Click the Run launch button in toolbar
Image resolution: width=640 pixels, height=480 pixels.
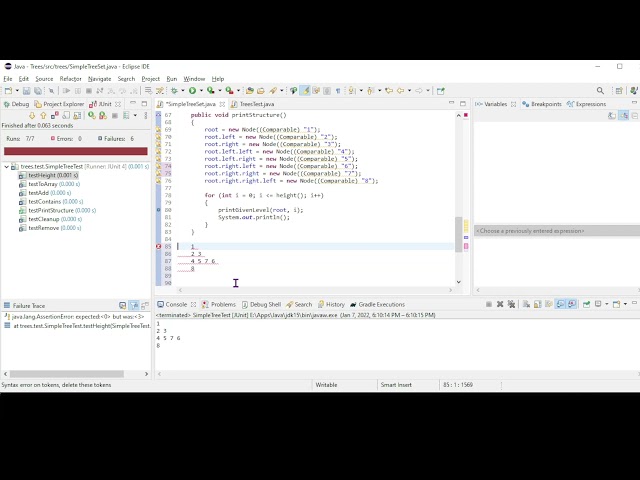point(192,91)
